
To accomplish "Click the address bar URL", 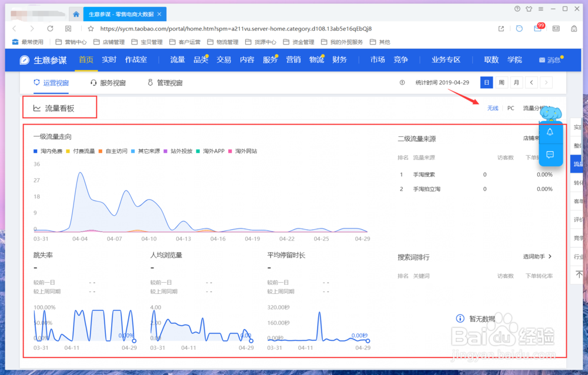I will click(236, 28).
